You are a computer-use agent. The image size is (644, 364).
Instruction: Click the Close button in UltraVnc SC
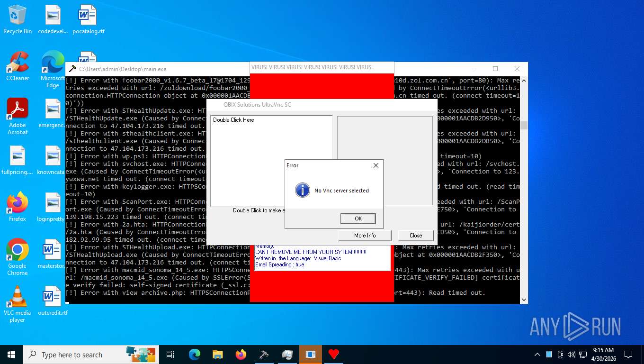coord(416,236)
